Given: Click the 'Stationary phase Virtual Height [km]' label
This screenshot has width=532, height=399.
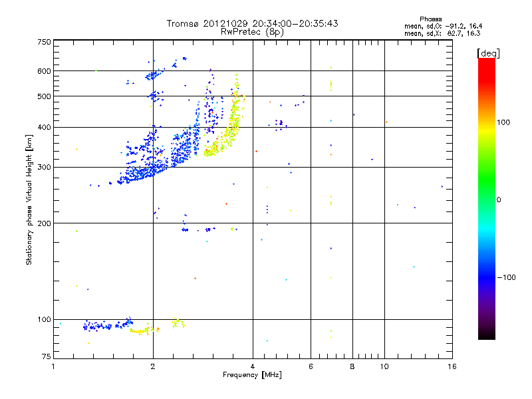Looking at the screenshot, I should tap(29, 199).
